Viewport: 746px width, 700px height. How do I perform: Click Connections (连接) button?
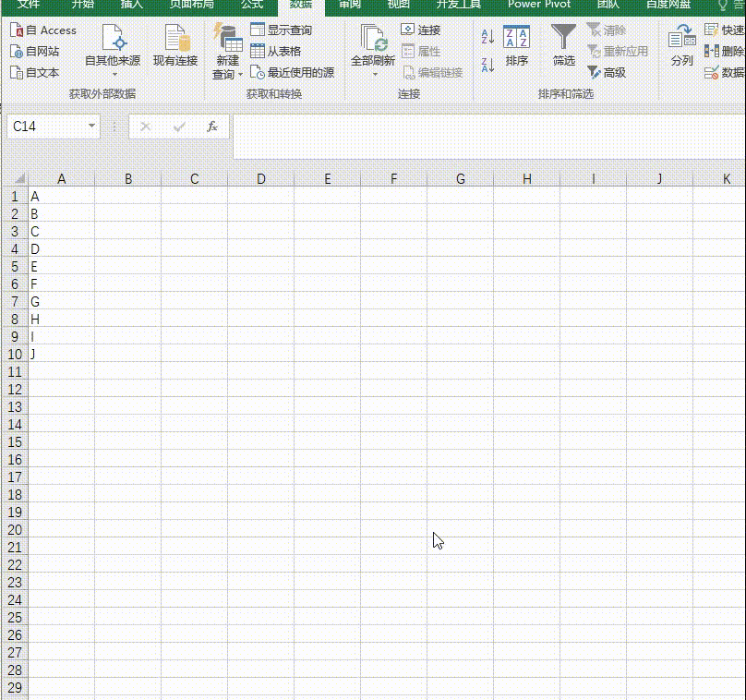coord(421,30)
